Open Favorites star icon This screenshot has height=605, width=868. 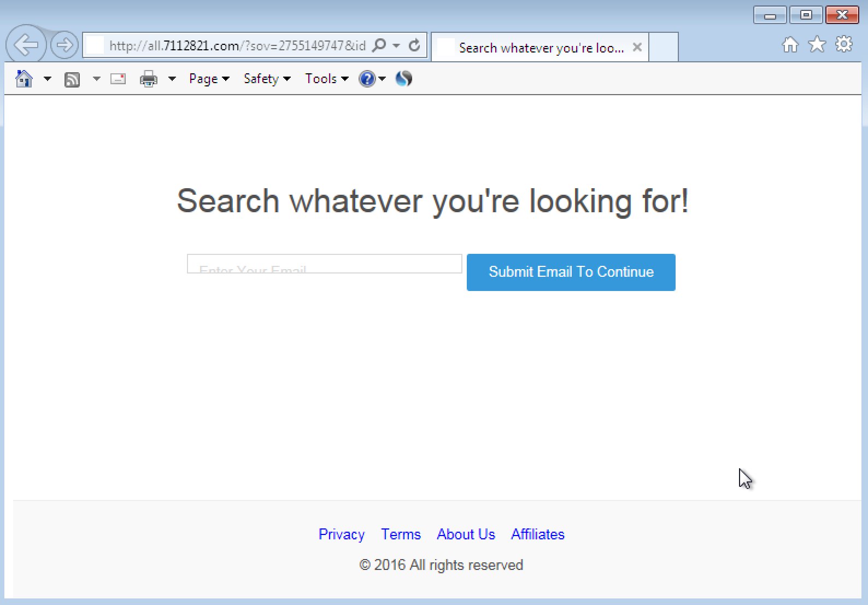tap(817, 44)
